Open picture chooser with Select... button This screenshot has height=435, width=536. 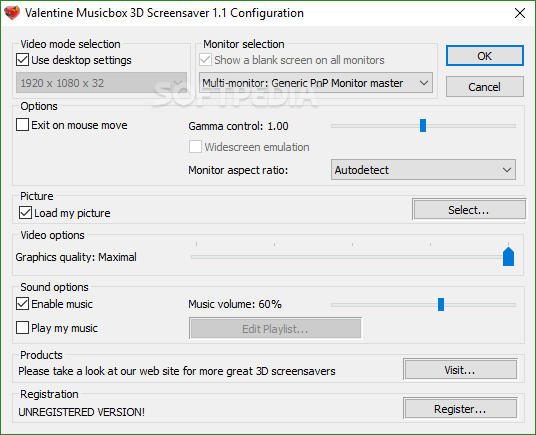469,209
